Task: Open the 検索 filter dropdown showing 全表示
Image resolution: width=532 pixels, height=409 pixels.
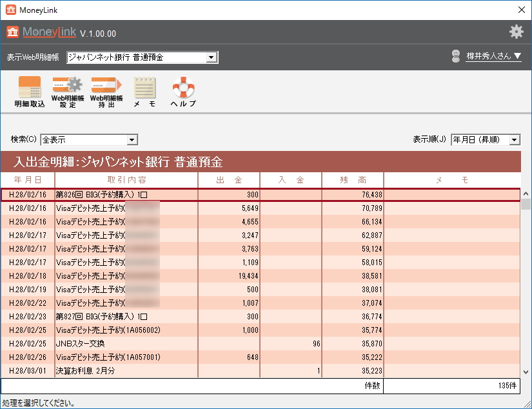Action: coord(132,139)
